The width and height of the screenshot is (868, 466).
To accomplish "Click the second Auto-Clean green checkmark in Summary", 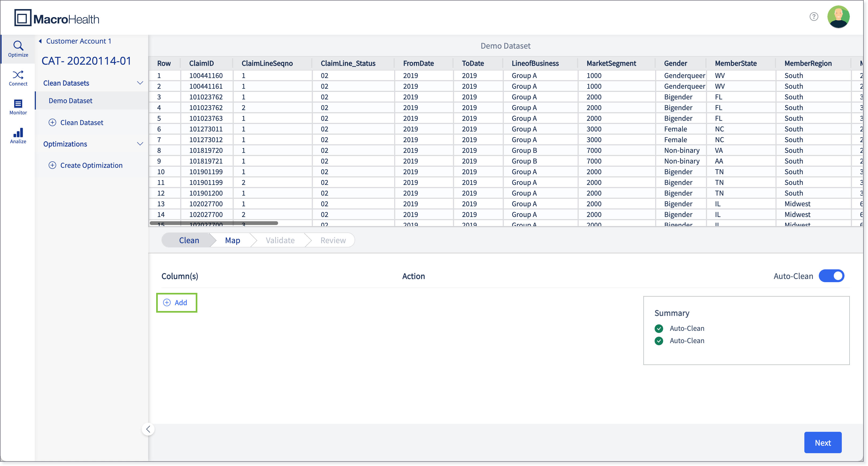I will click(659, 341).
